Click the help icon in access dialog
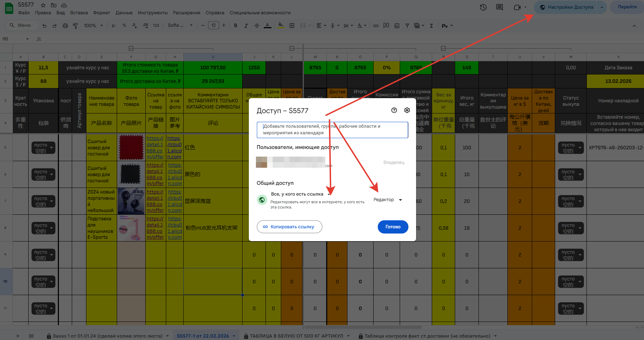Screen dimensions: 644x340 coord(394,110)
